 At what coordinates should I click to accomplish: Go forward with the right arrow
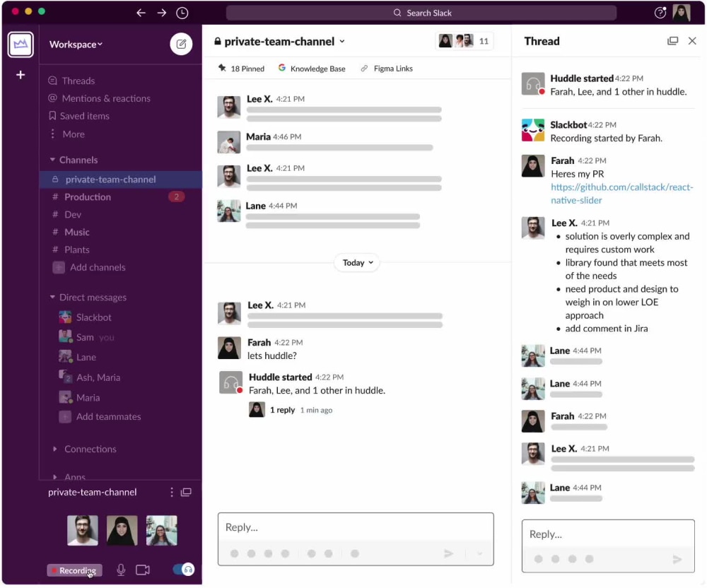(161, 13)
